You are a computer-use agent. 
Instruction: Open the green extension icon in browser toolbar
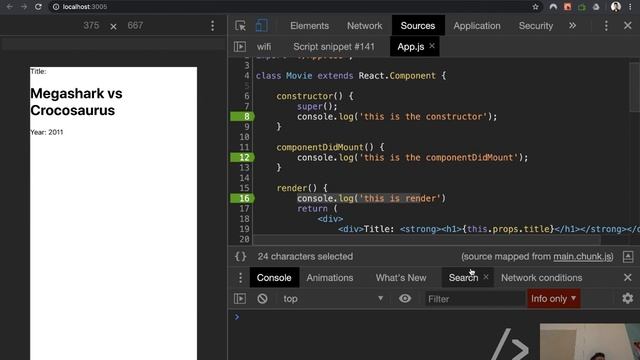click(582, 7)
